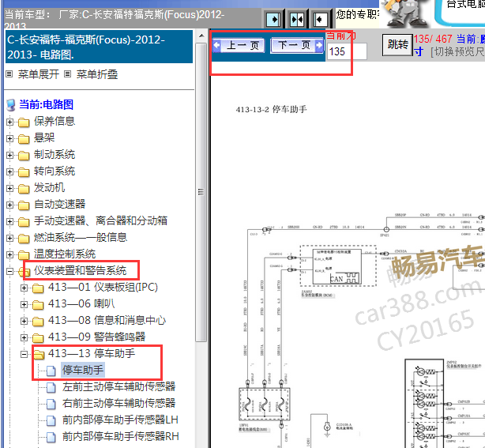Expand the 自动变速器 folder
The image size is (485, 448).
(9, 205)
